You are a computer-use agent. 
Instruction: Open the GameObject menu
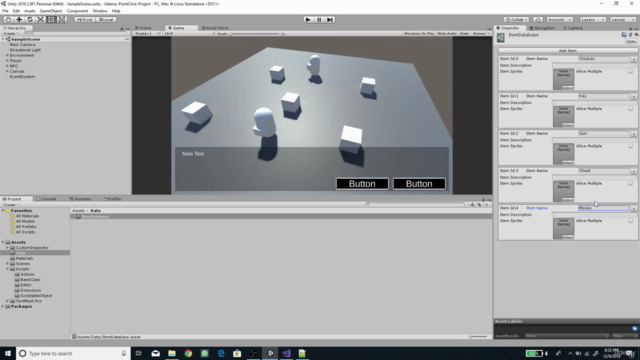pyautogui.click(x=51, y=11)
